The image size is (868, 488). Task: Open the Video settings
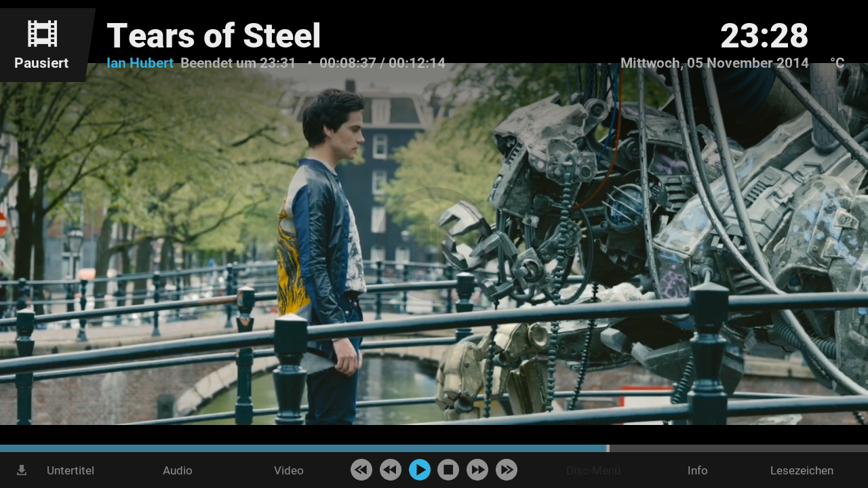click(x=289, y=470)
